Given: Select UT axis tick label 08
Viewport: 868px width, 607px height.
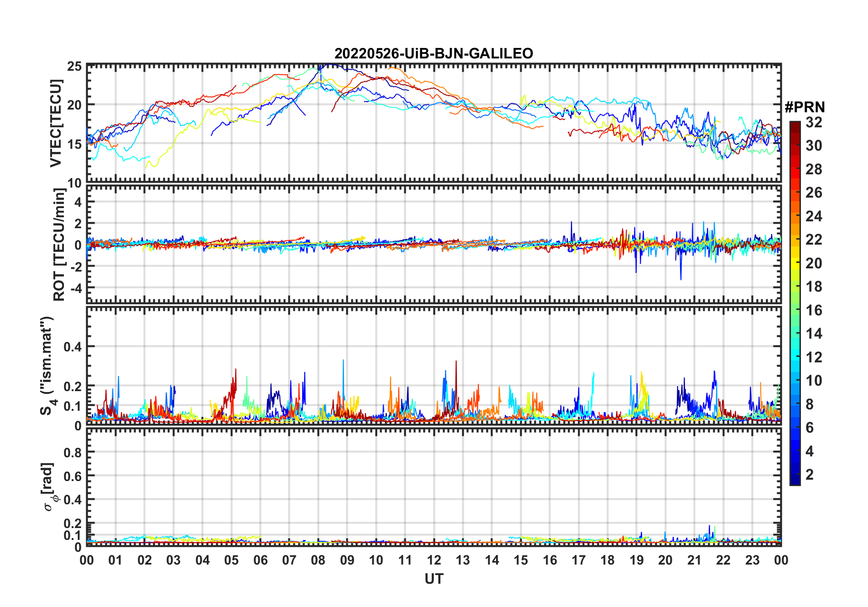Looking at the screenshot, I should point(318,560).
